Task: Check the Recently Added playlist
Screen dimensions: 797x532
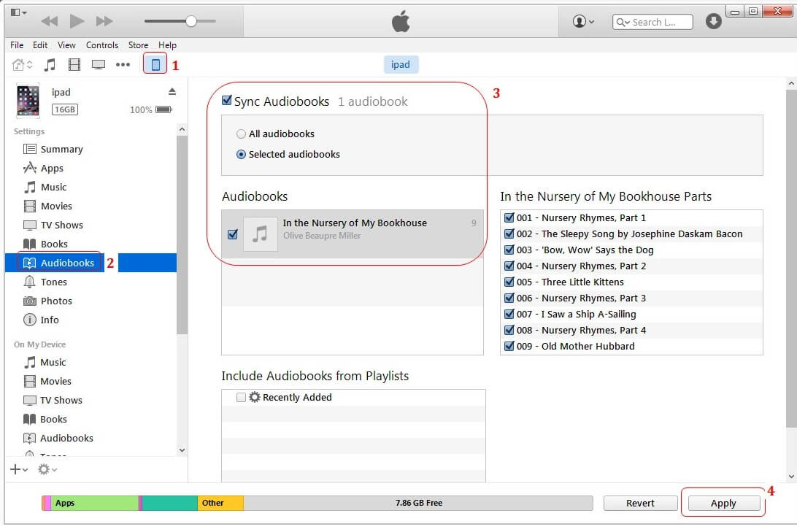Action: click(241, 397)
